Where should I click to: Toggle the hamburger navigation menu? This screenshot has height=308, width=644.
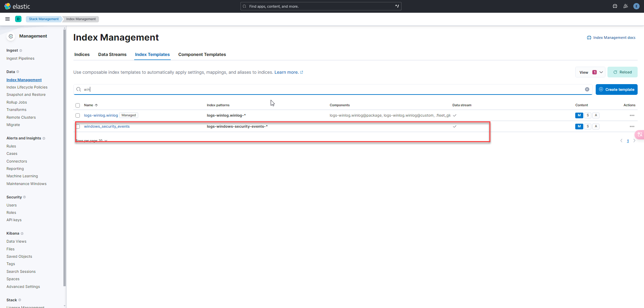(x=7, y=19)
